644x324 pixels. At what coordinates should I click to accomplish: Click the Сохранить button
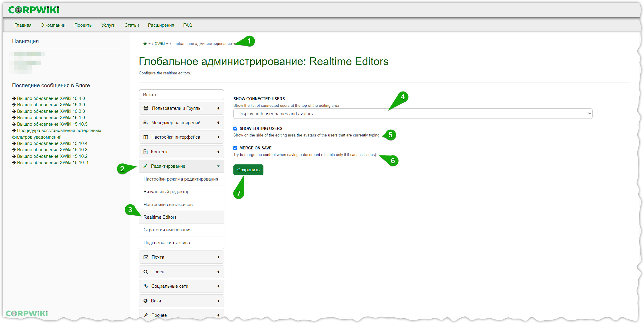[248, 170]
